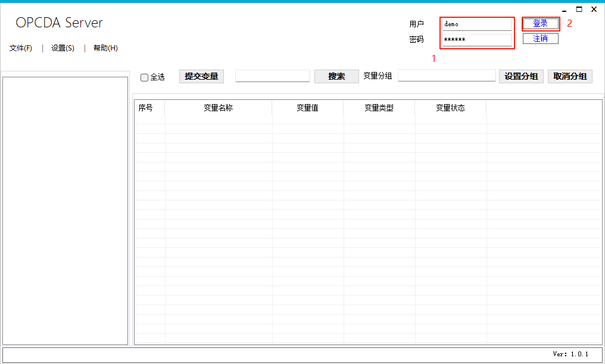
Task: Click the 变量类型 column header
Action: [379, 108]
